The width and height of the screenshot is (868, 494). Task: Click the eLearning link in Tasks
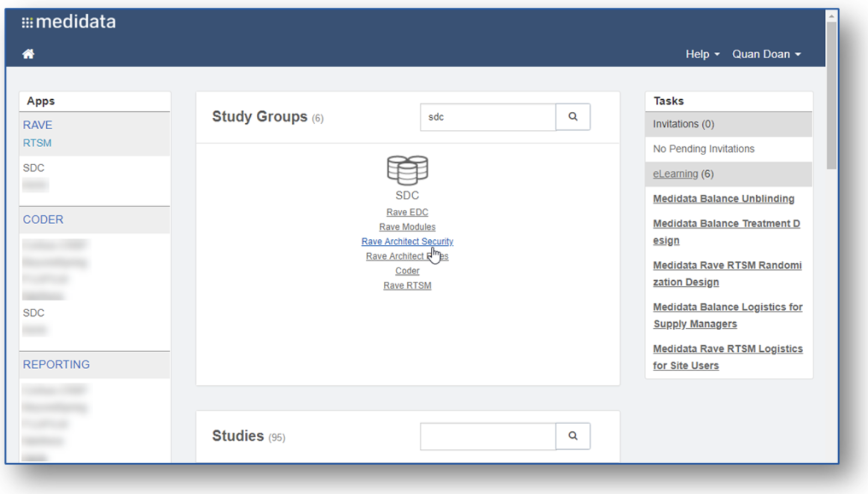point(675,173)
